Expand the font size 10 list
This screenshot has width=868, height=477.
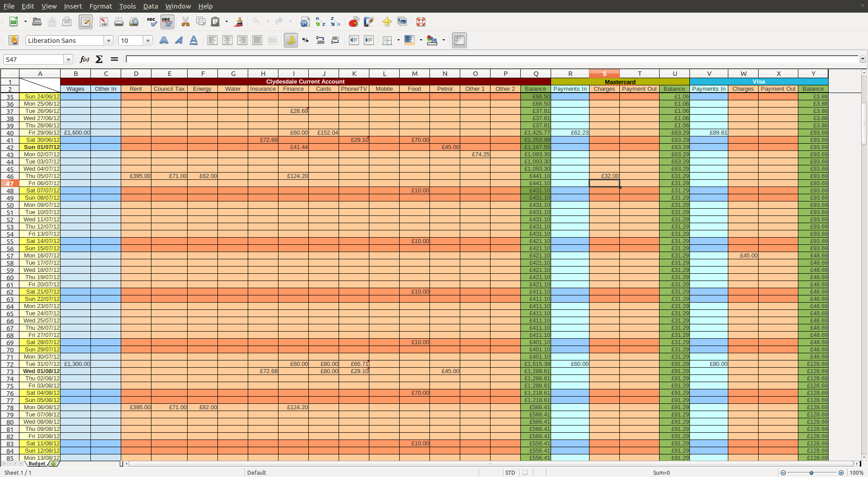click(147, 41)
